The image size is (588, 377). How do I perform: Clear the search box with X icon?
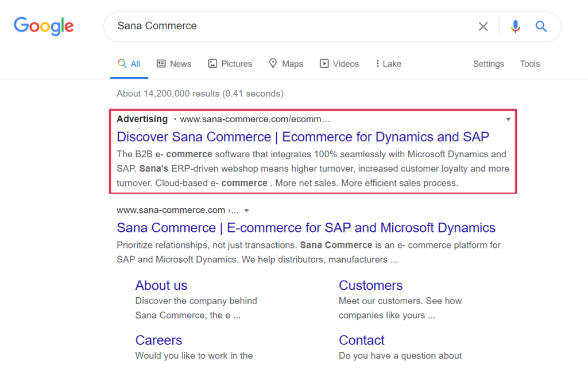click(x=483, y=26)
